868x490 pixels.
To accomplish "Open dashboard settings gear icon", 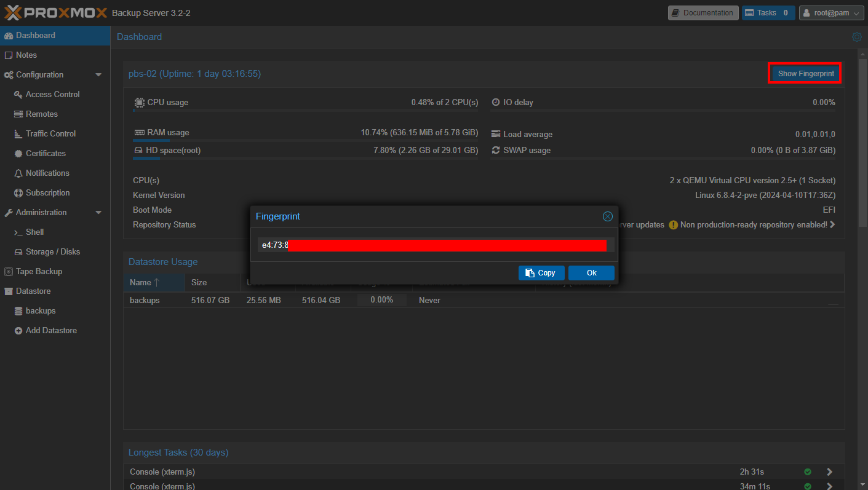I will coord(857,37).
